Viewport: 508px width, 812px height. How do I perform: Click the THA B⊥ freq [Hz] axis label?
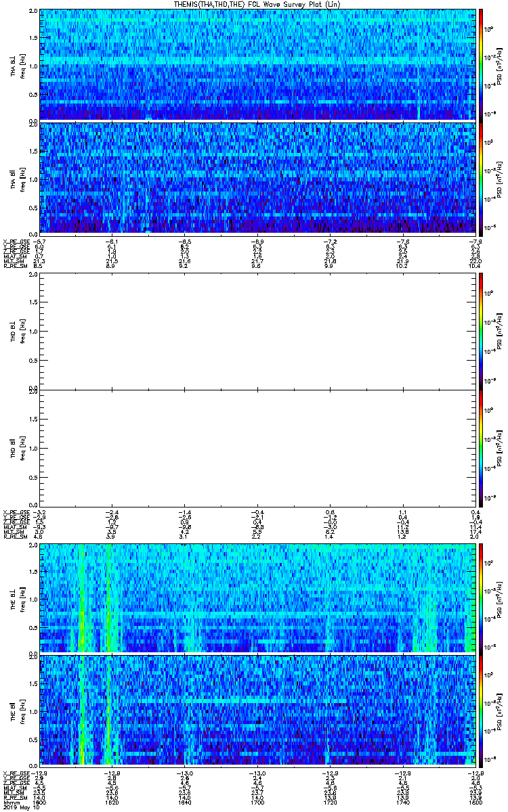point(22,65)
